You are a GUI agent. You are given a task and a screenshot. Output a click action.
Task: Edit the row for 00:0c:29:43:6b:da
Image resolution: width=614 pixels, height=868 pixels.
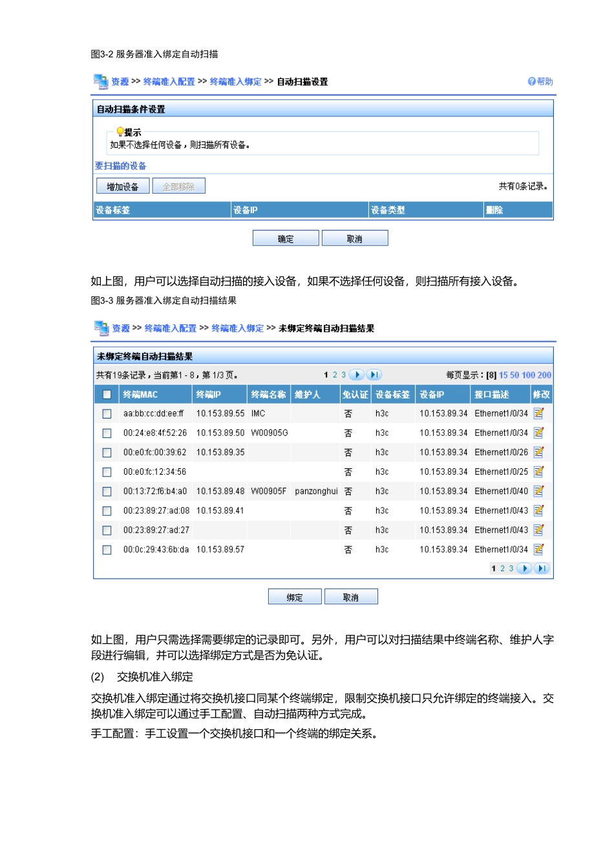538,549
